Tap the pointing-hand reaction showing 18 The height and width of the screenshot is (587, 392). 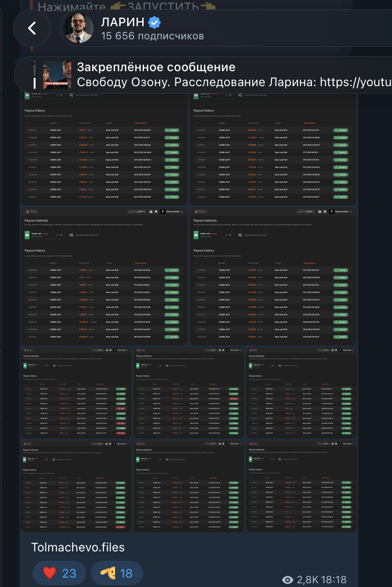tap(116, 573)
